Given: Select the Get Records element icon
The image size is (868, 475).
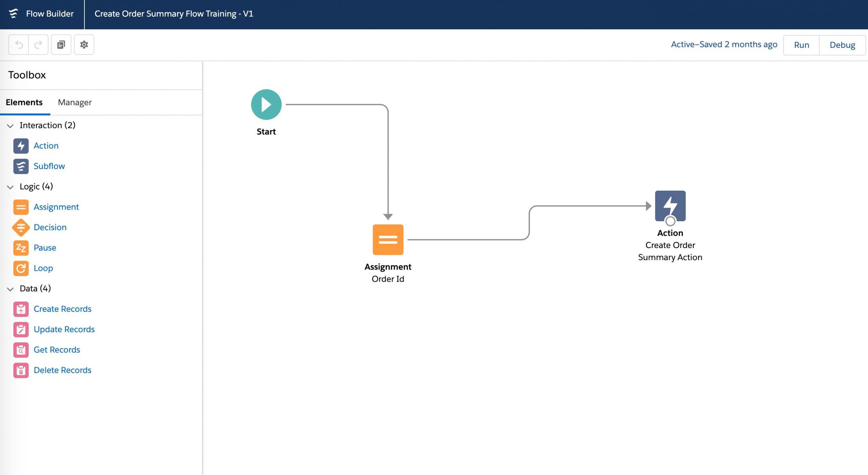Looking at the screenshot, I should (x=21, y=350).
